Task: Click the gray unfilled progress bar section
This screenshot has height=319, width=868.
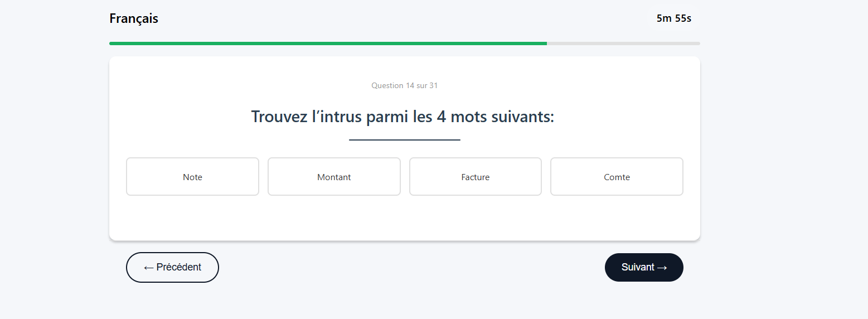Action: (x=623, y=43)
